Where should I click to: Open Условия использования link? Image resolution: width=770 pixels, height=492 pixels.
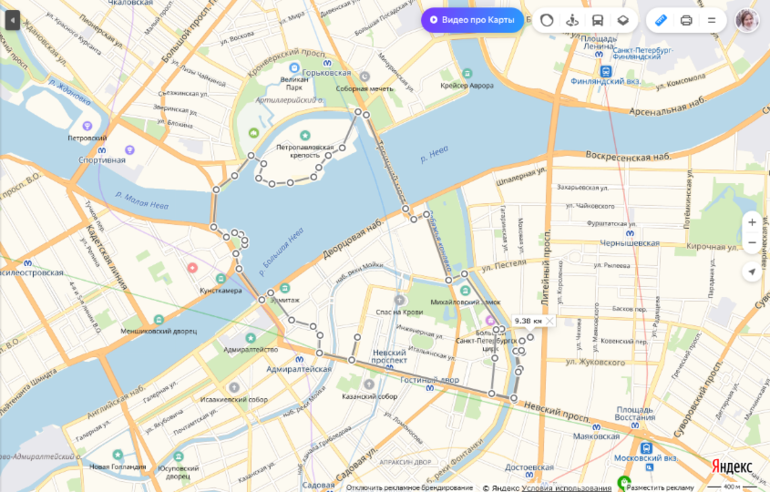(566, 488)
